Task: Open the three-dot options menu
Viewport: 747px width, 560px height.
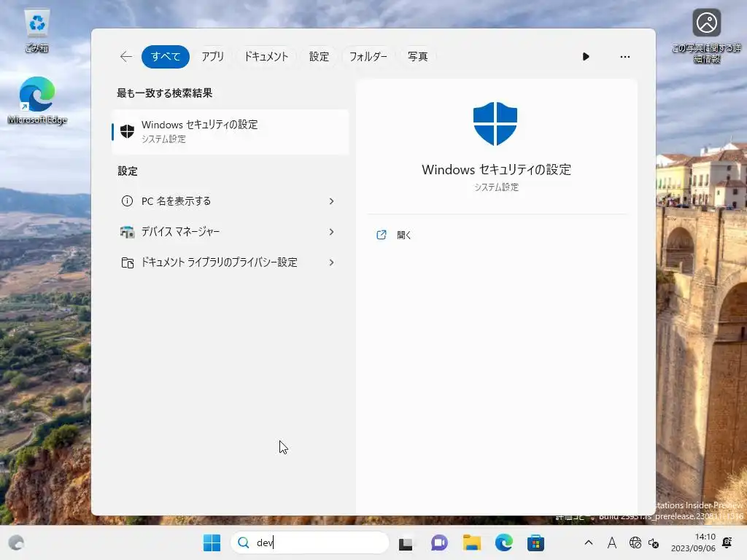Action: [625, 57]
